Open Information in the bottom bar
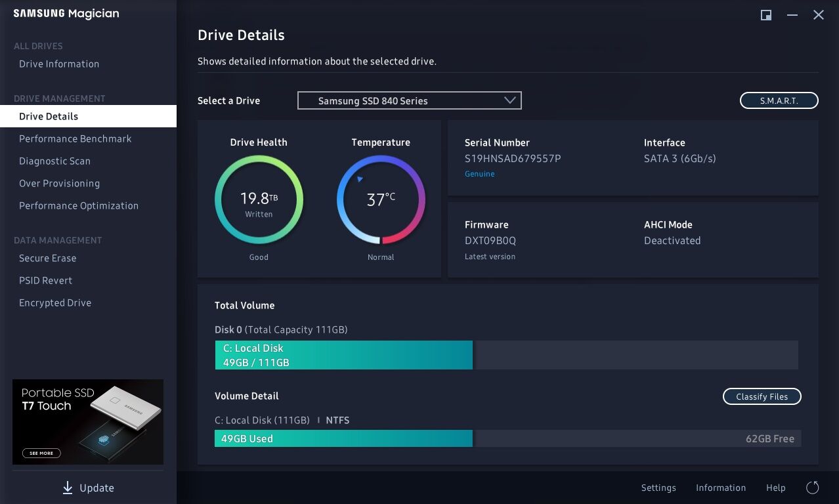The image size is (839, 504). 721,488
